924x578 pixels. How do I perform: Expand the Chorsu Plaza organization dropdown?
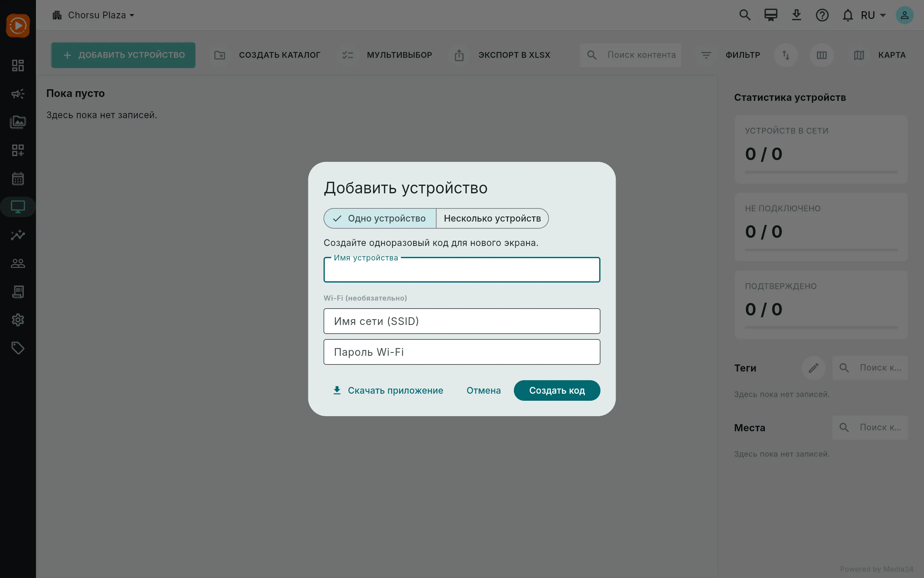point(94,15)
